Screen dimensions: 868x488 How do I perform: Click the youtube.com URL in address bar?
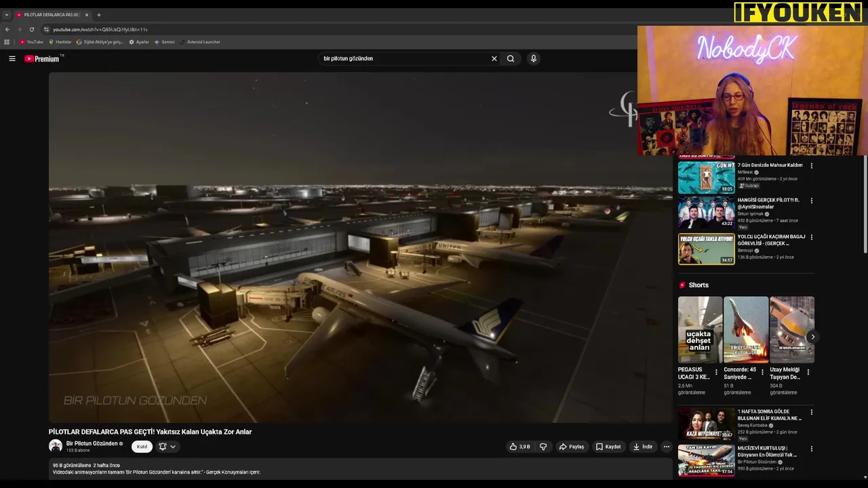[100, 29]
